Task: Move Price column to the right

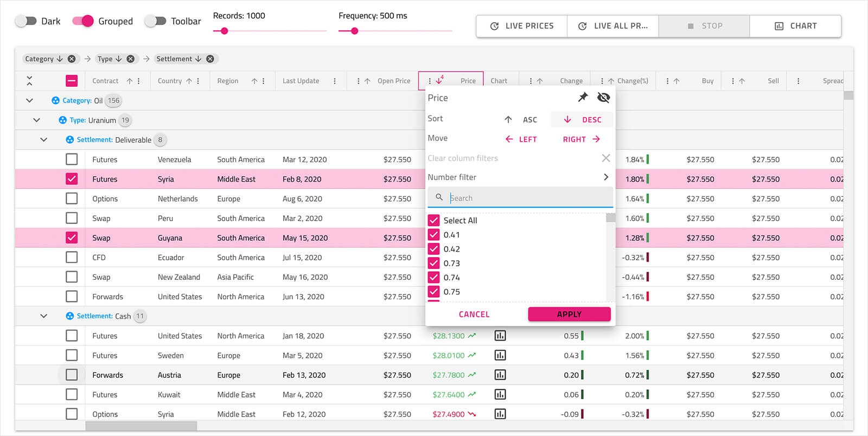Action: 581,139
